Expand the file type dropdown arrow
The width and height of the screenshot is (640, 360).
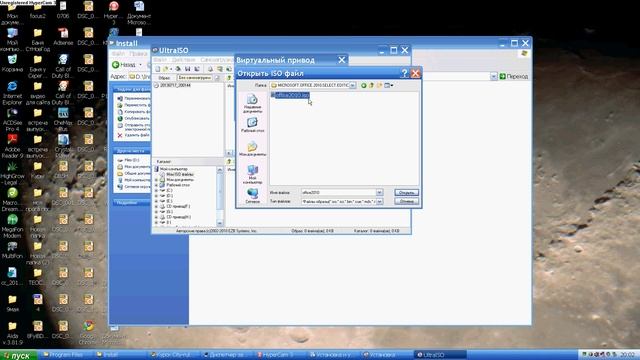[379, 201]
